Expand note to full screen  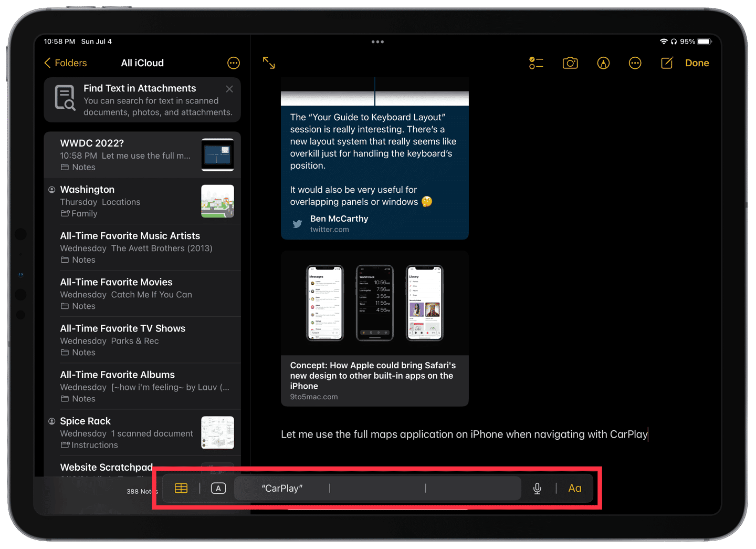click(269, 63)
